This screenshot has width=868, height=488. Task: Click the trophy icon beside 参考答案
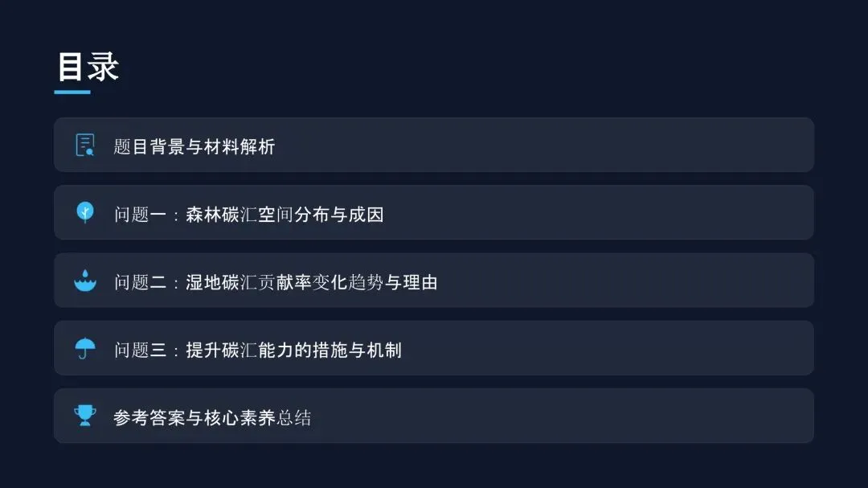pyautogui.click(x=84, y=416)
